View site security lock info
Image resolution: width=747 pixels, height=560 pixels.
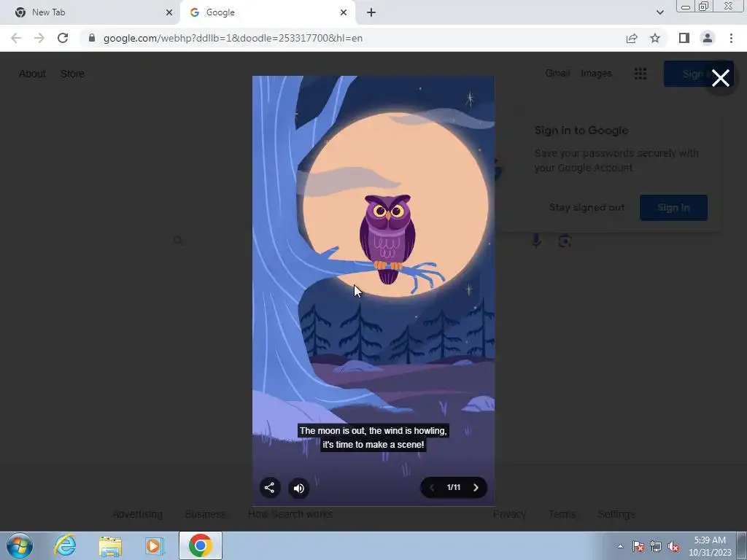click(92, 38)
